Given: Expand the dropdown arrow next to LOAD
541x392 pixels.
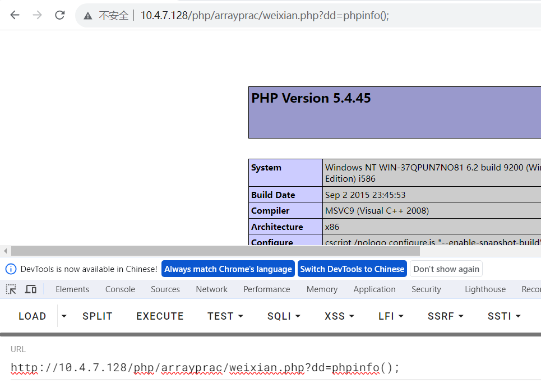Looking at the screenshot, I should coord(63,316).
